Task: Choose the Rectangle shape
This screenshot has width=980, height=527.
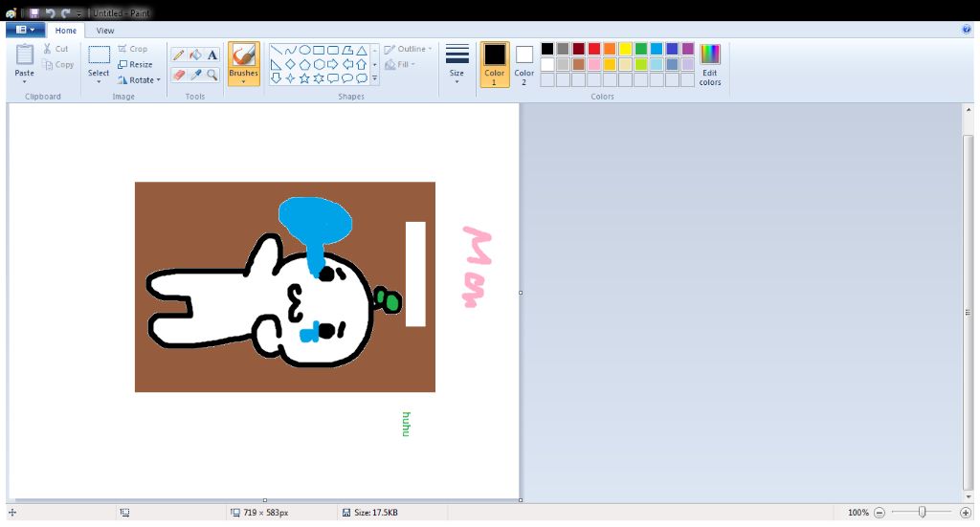Action: pyautogui.click(x=319, y=50)
